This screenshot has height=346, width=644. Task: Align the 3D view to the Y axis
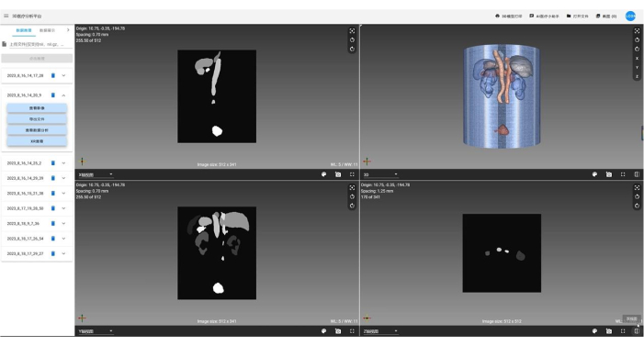tap(637, 67)
